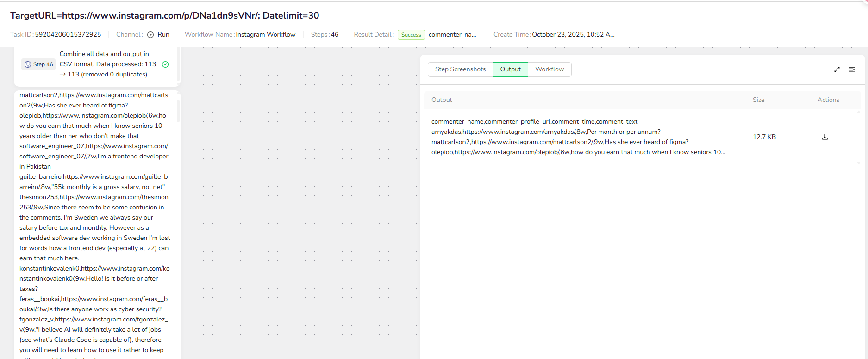Viewport: 868px width, 359px height.
Task: Click the Size column header
Action: click(758, 100)
